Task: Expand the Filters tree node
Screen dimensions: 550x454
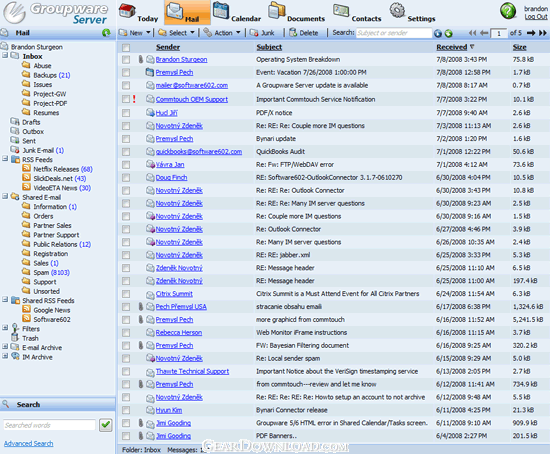Action: pyautogui.click(x=5, y=328)
